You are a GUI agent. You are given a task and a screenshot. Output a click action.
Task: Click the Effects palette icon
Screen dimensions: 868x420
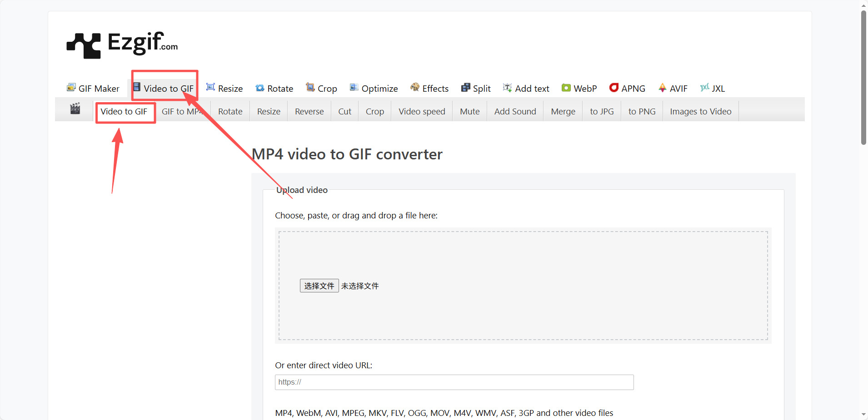tap(415, 87)
